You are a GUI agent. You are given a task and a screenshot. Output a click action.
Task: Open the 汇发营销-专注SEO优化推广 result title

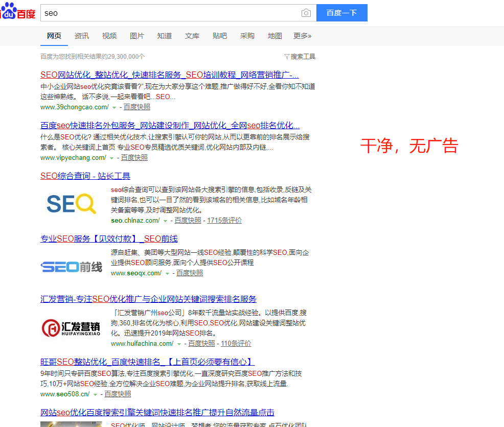(x=149, y=299)
